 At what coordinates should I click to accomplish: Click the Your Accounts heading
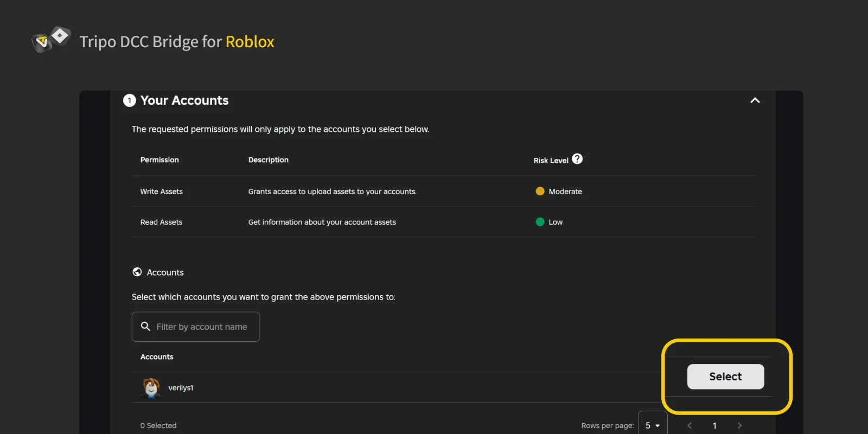tap(184, 100)
